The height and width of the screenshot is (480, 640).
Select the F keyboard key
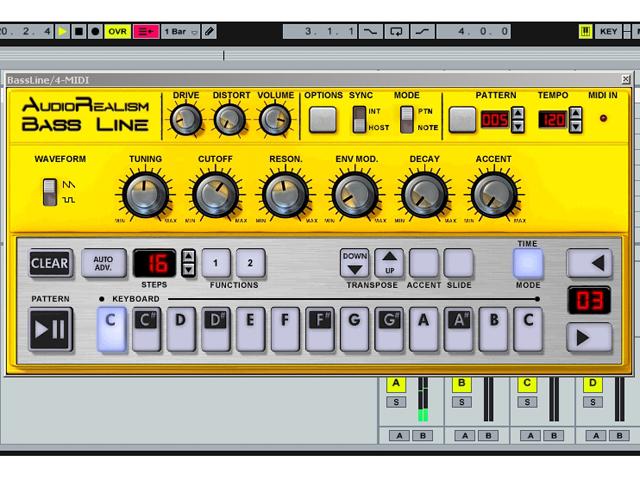(285, 329)
